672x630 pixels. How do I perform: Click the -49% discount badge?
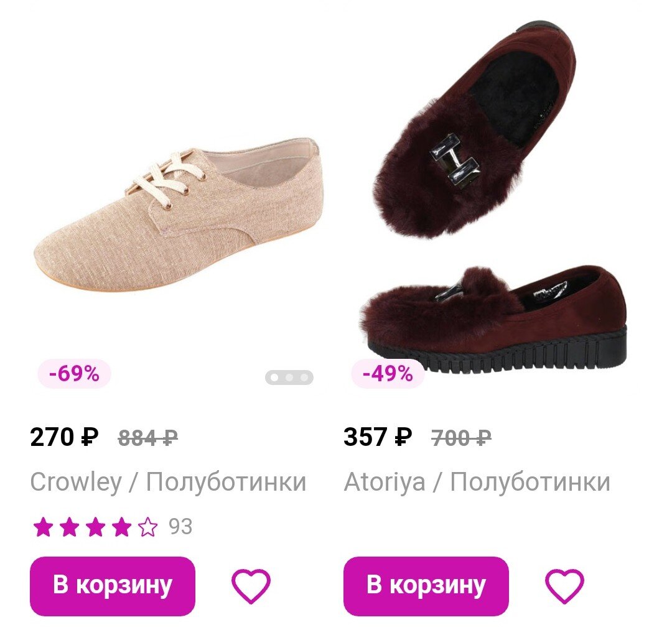pos(388,374)
